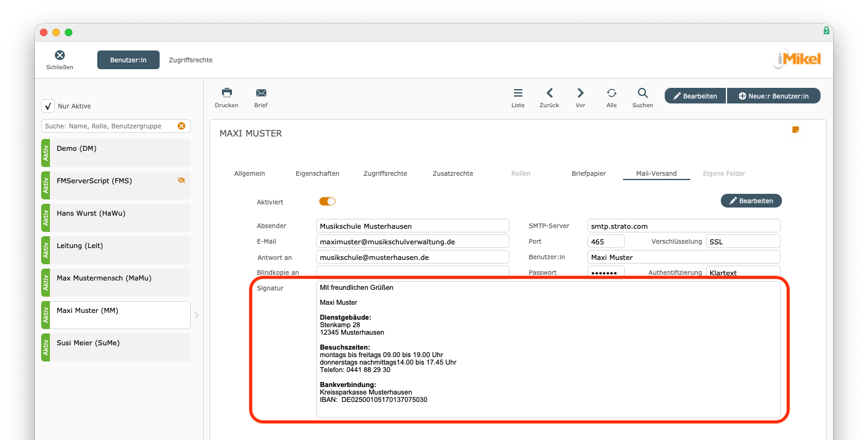Click the "Dienstgebäude:" heading in signature
Viewport: 868px width, 440px height.
(345, 317)
